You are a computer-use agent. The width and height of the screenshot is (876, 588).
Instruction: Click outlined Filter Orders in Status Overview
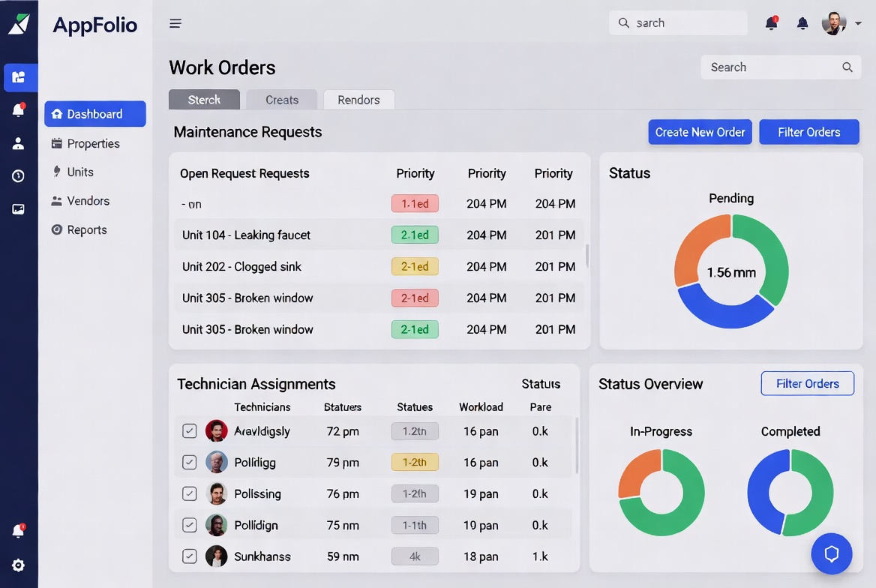(x=807, y=383)
